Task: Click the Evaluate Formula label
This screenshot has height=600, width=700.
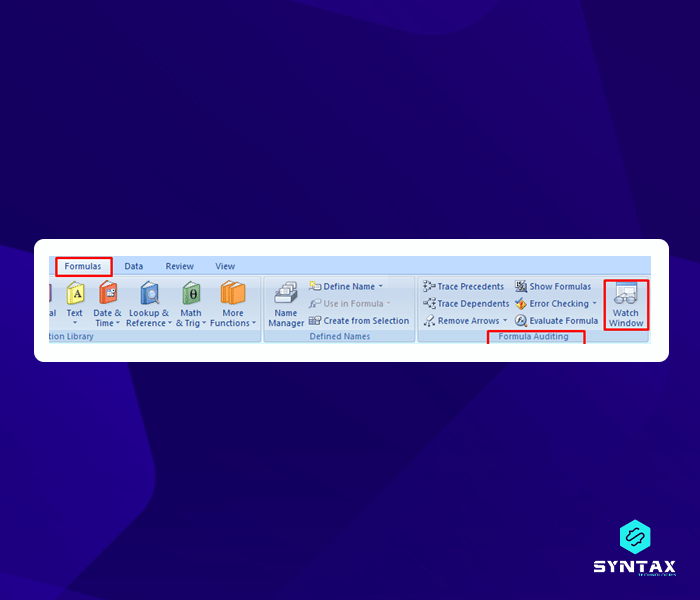Action: pyautogui.click(x=564, y=321)
